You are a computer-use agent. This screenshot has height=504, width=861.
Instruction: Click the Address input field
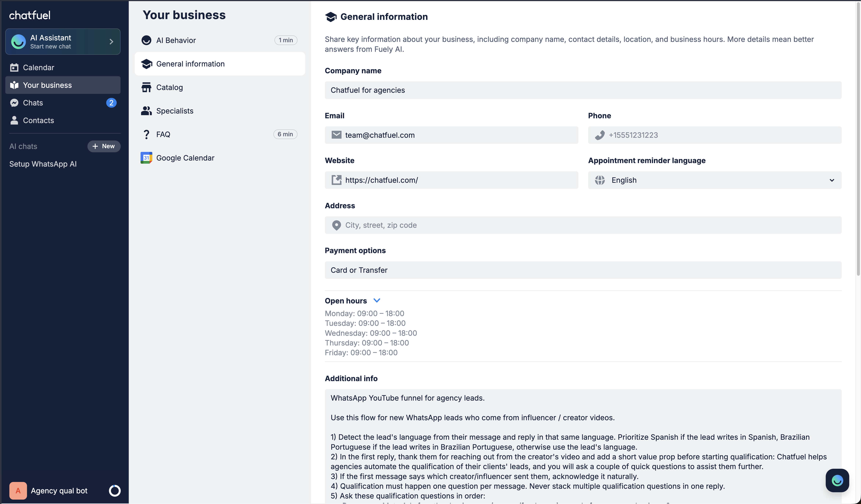[x=583, y=225]
